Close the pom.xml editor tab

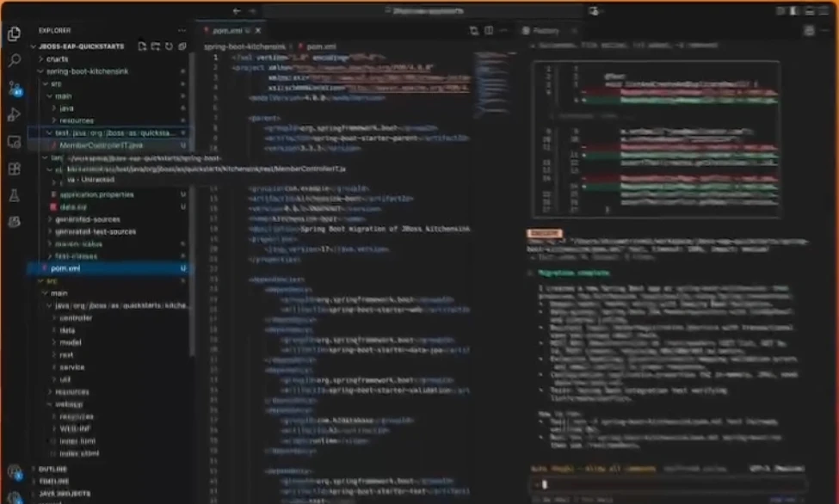(x=258, y=30)
